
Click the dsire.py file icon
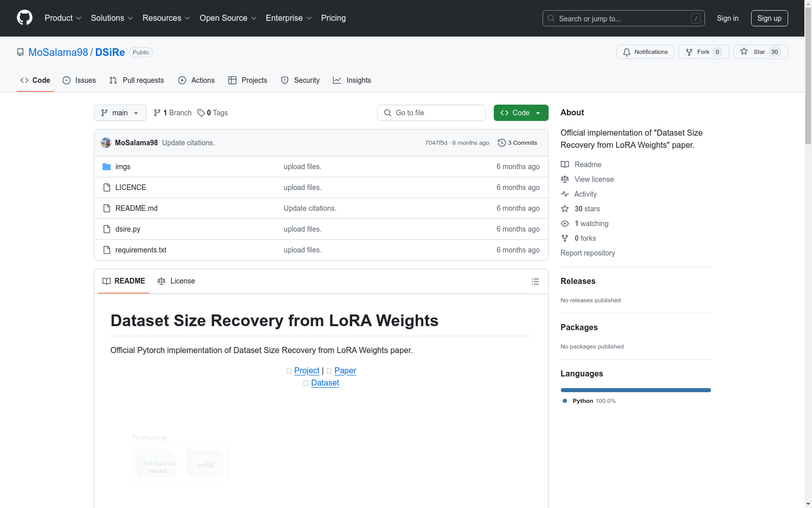pyautogui.click(x=107, y=229)
